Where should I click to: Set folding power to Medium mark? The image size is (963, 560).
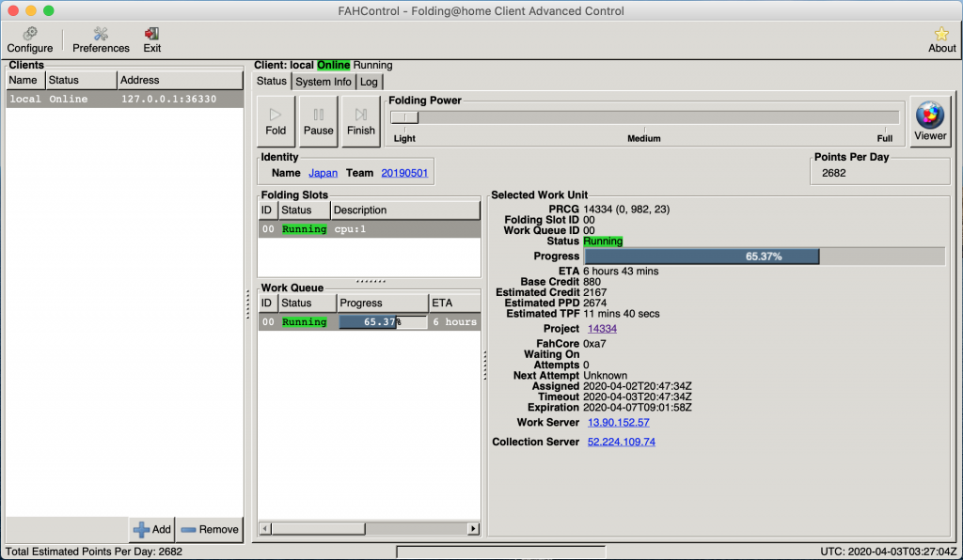pos(644,138)
